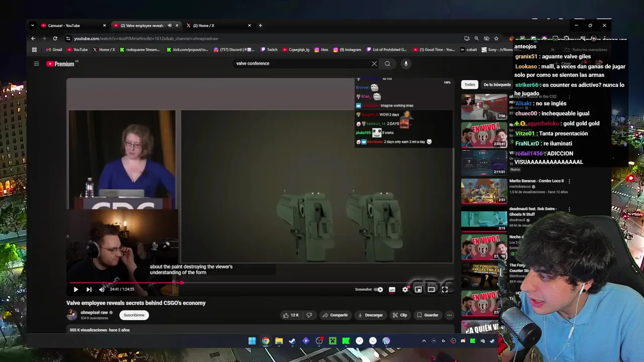The height and width of the screenshot is (362, 644).
Task: Open the Instagram bookmark
Action: [347, 50]
